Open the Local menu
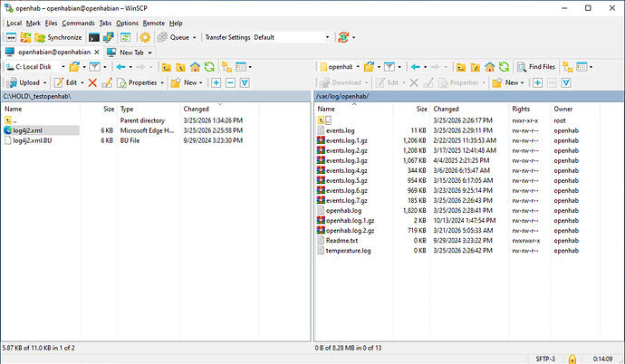The width and height of the screenshot is (625, 364). pos(14,24)
